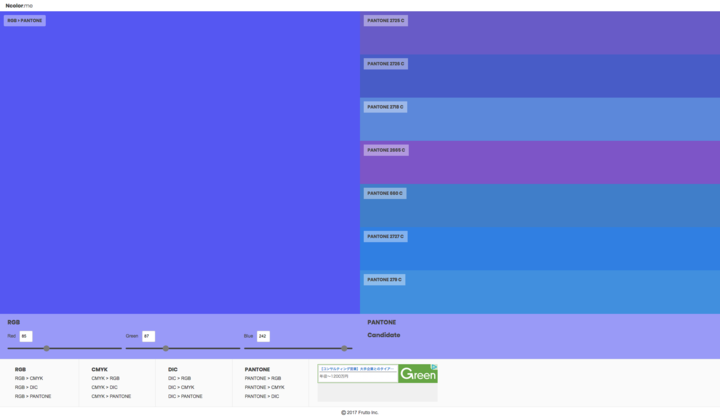Select the PANTONE 2725 C swatch
The image size is (720, 419).
540,33
